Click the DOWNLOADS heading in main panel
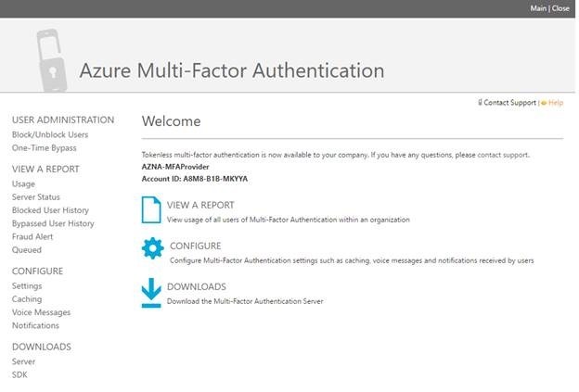 [197, 287]
